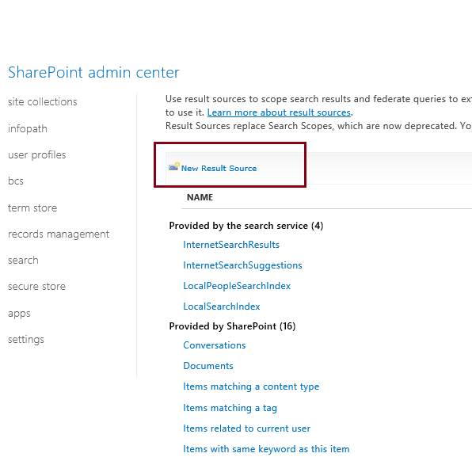
Task: Select infopath from the left navigation
Action: coord(28,129)
